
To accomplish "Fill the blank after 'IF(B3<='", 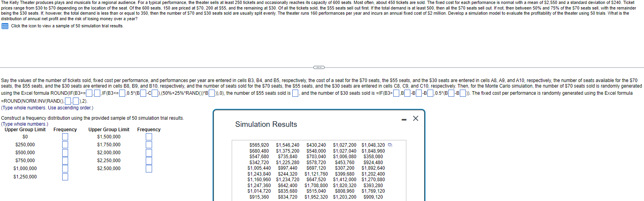I will (122, 93).
